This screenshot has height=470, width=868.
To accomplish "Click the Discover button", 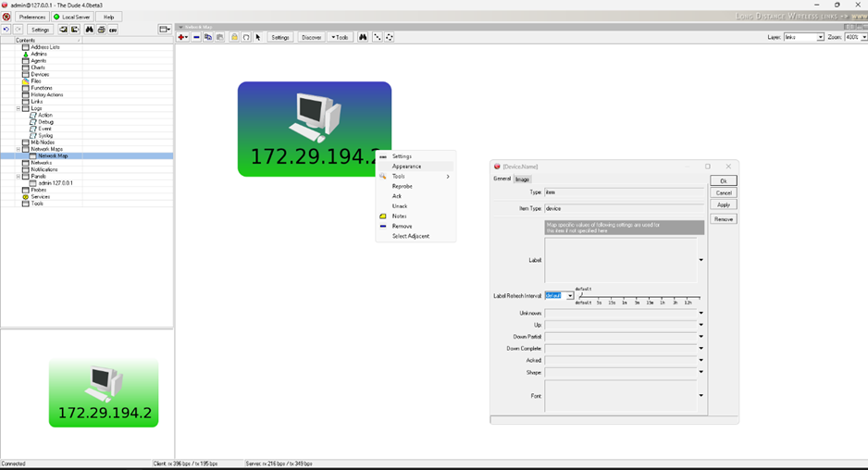I will click(x=311, y=37).
